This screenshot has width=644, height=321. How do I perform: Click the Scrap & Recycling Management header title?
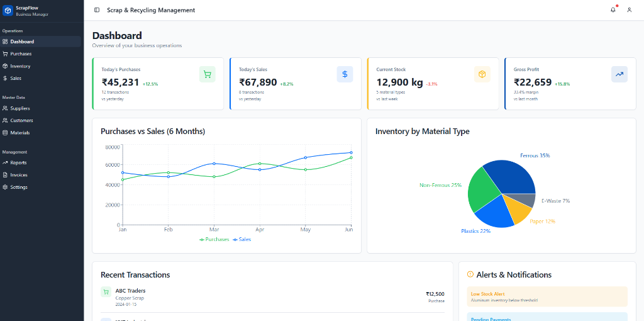(151, 10)
